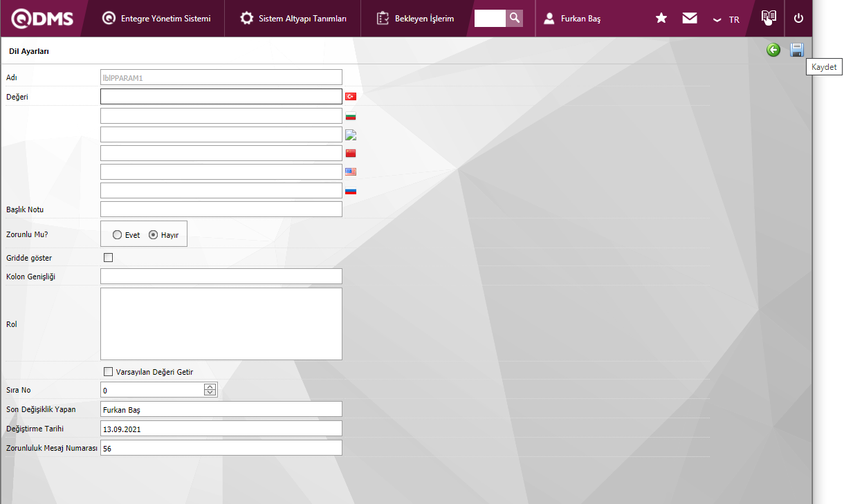Click the Rol list box
This screenshot has width=844, height=504.
(x=221, y=324)
